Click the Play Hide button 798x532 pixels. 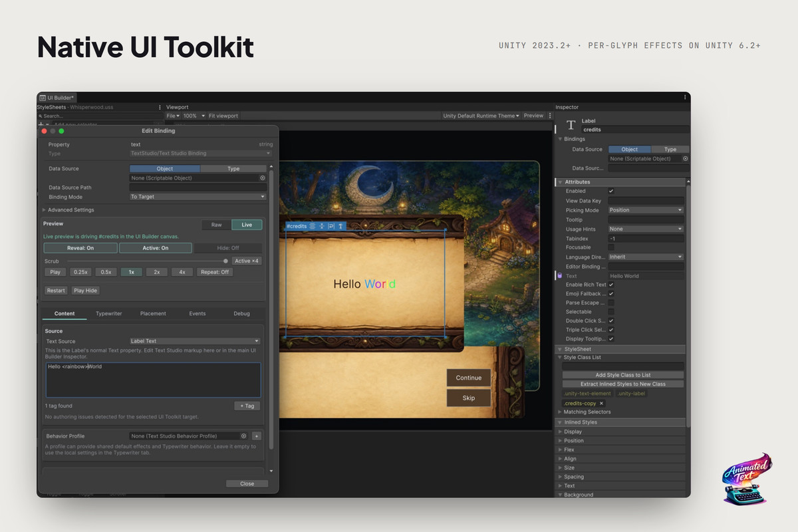coord(85,291)
